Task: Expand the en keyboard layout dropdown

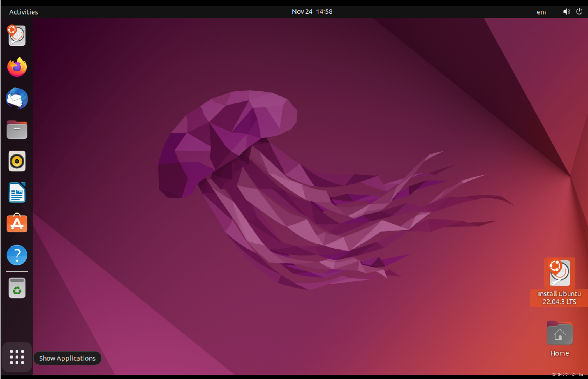Action: coord(541,12)
